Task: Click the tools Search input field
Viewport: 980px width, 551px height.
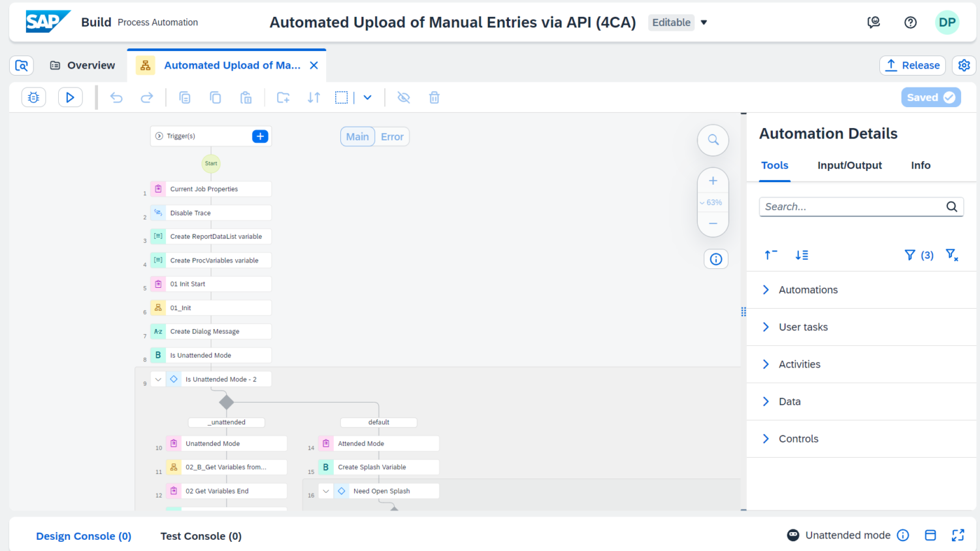Action: tap(851, 207)
